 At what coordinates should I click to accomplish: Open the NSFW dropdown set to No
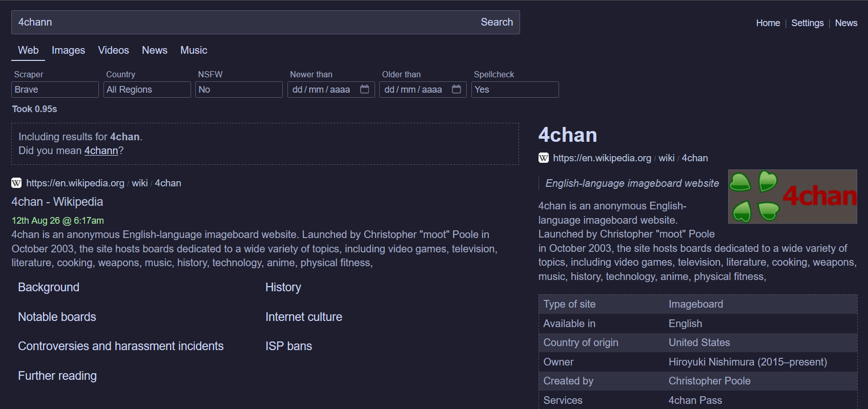pos(239,90)
